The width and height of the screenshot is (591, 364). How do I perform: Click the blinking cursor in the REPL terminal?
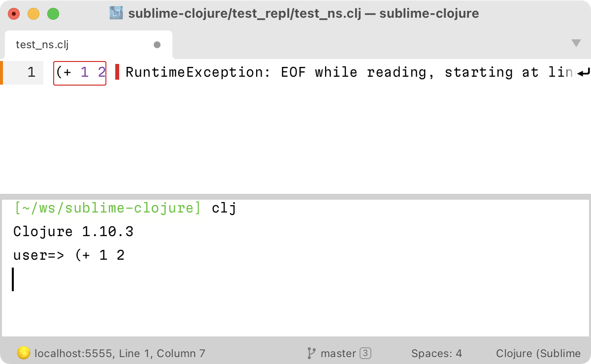[14, 280]
